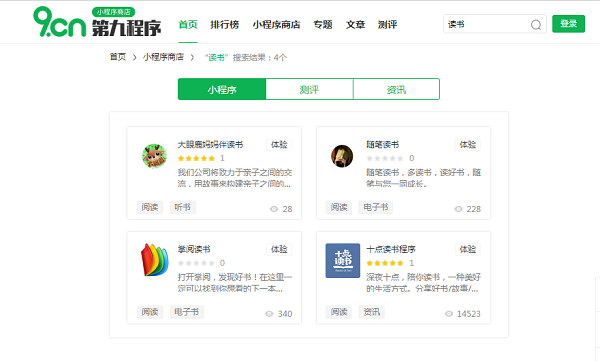Image resolution: width=600 pixels, height=361 pixels.
Task: Click the 登录 login button
Action: tap(568, 24)
